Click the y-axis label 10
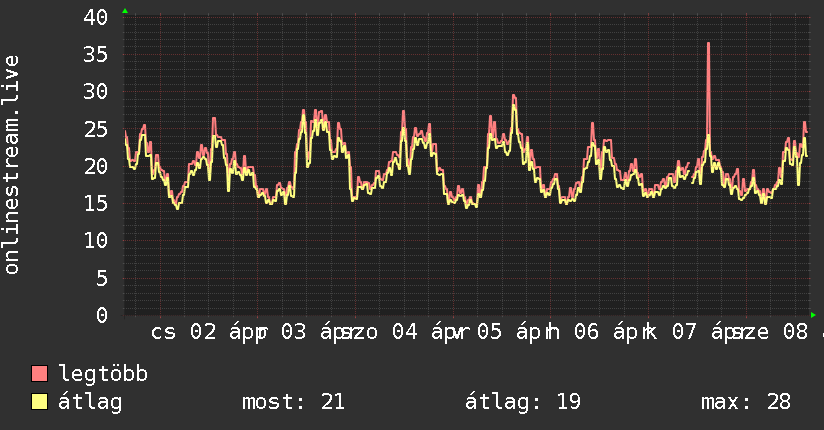This screenshot has width=824, height=430. click(96, 241)
